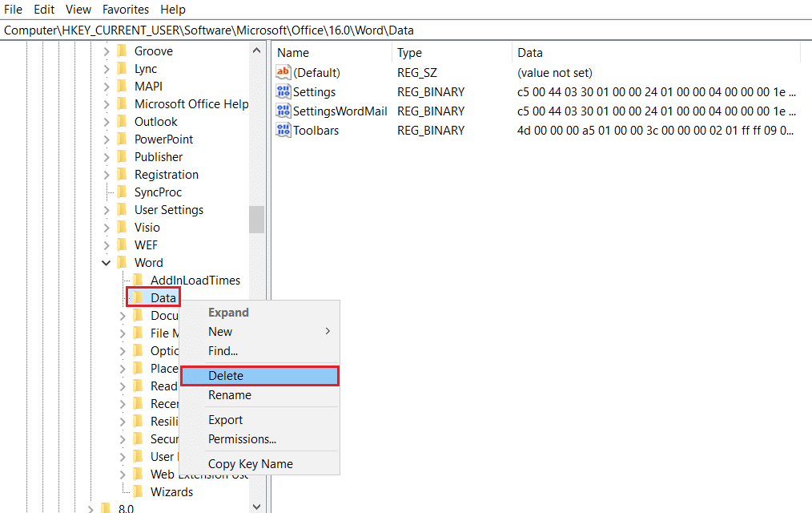Click the Settings binary value icon
Image resolution: width=812 pixels, height=513 pixels.
tap(283, 91)
